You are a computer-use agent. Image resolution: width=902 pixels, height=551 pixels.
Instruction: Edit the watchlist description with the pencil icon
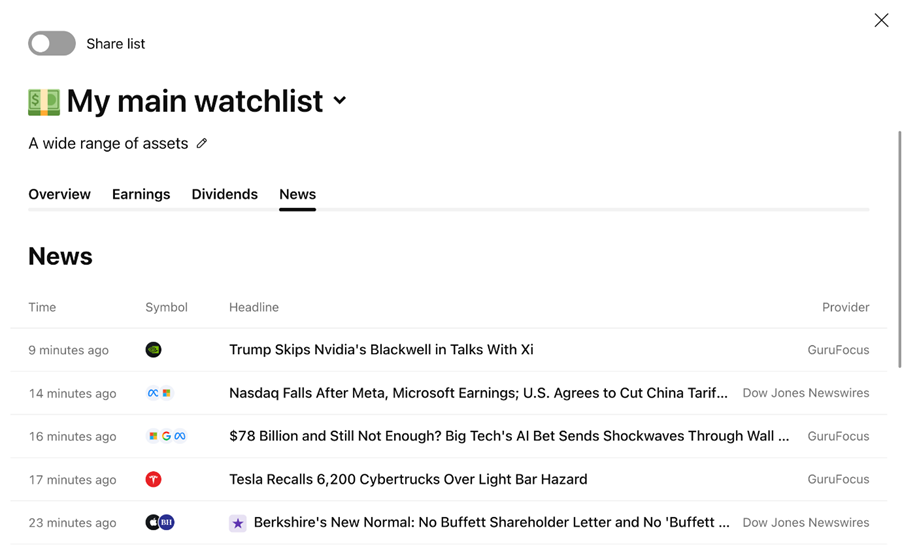[201, 143]
